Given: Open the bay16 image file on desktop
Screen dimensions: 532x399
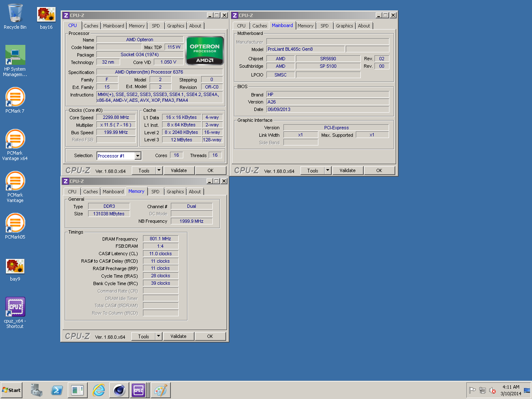Looking at the screenshot, I should click(x=46, y=17).
